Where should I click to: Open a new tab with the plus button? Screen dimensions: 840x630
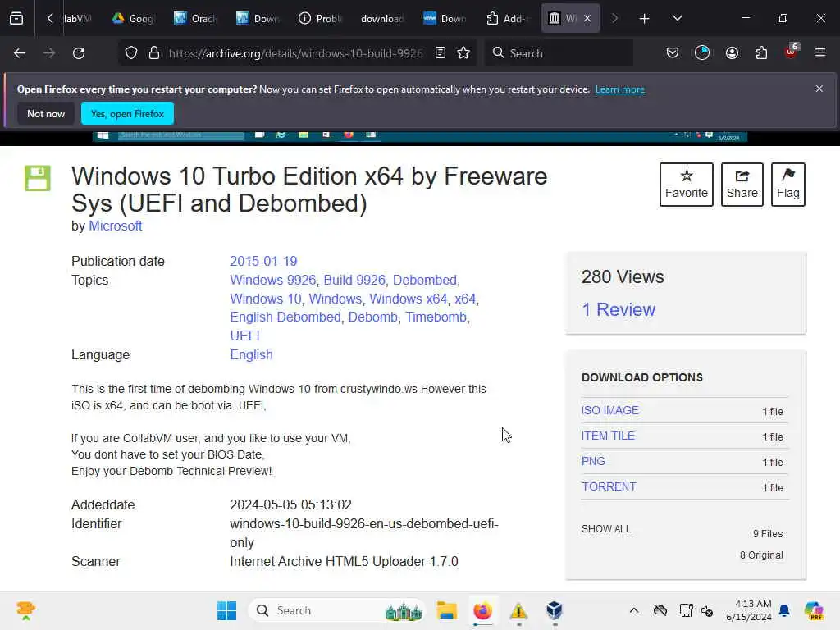645,19
